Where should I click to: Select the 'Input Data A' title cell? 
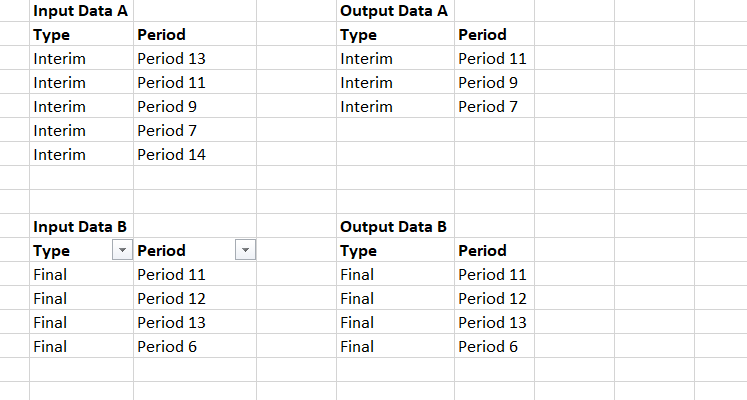click(74, 11)
